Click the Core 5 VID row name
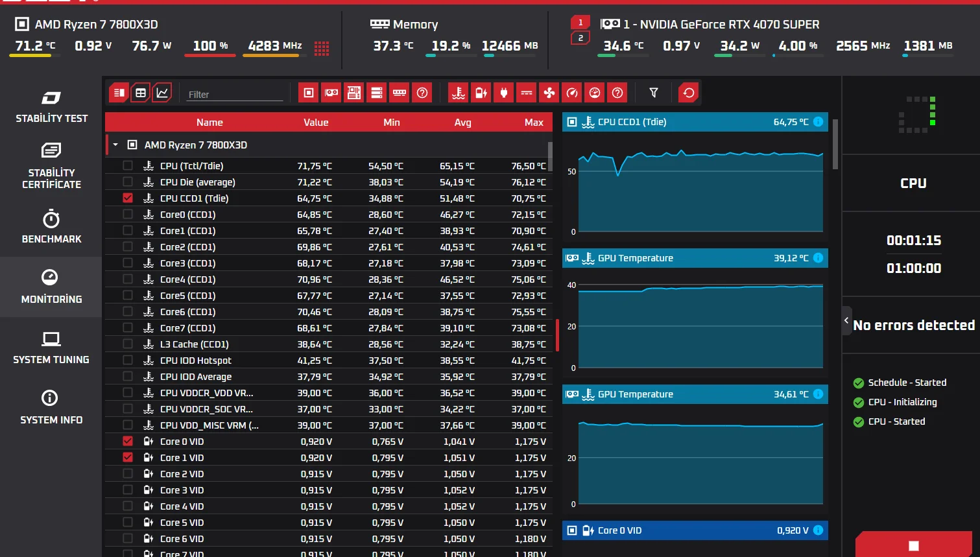Screen dimensions: 980x557 click(182, 523)
